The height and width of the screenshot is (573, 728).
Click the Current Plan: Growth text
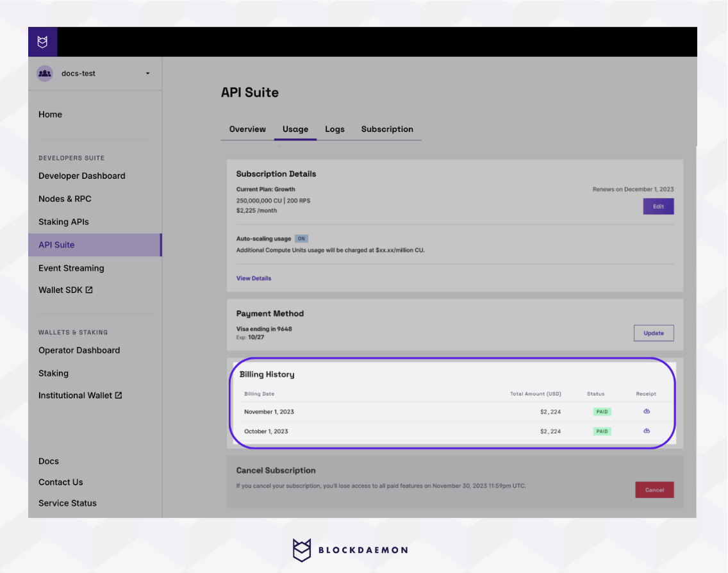(x=265, y=190)
